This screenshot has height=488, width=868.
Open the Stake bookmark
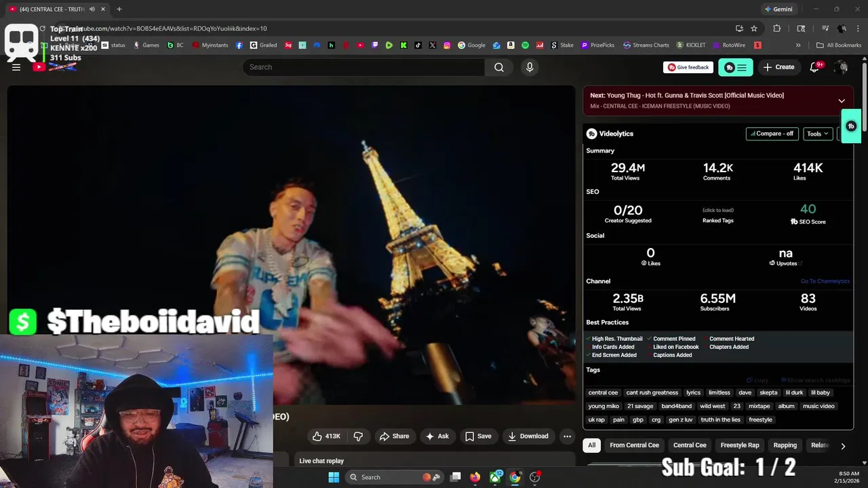click(561, 45)
